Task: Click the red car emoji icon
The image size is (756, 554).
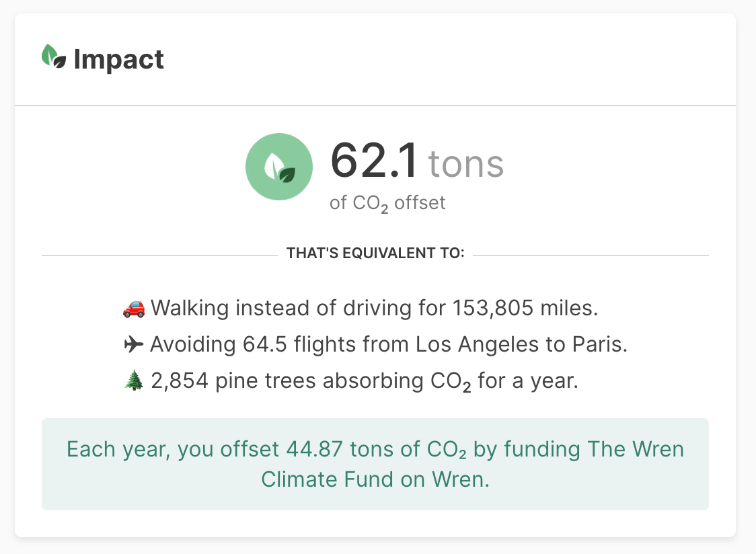Action: point(134,309)
